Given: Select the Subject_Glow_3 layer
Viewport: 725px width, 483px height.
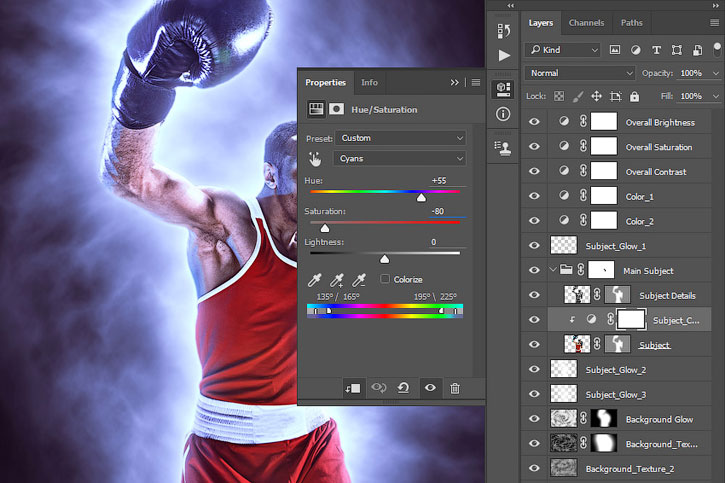Looking at the screenshot, I should click(x=616, y=394).
